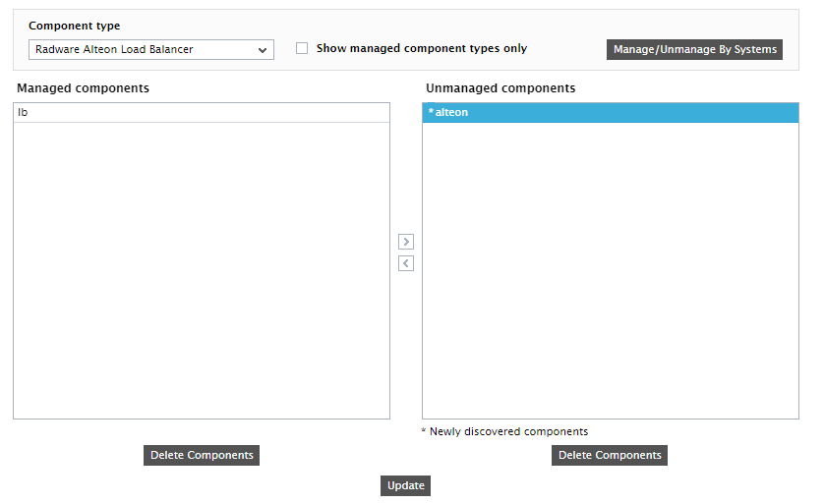Viewport: 824px width, 504px height.
Task: Click the Component type label
Action: [x=74, y=26]
